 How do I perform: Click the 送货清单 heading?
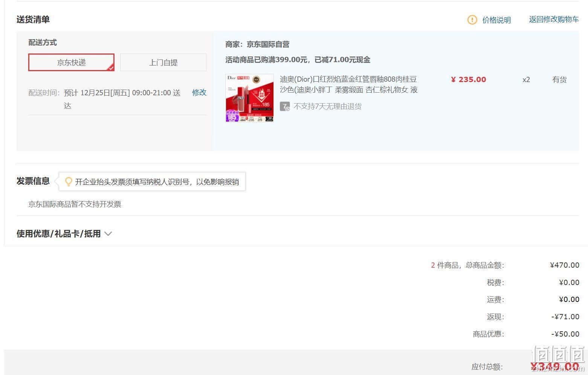[x=33, y=20]
